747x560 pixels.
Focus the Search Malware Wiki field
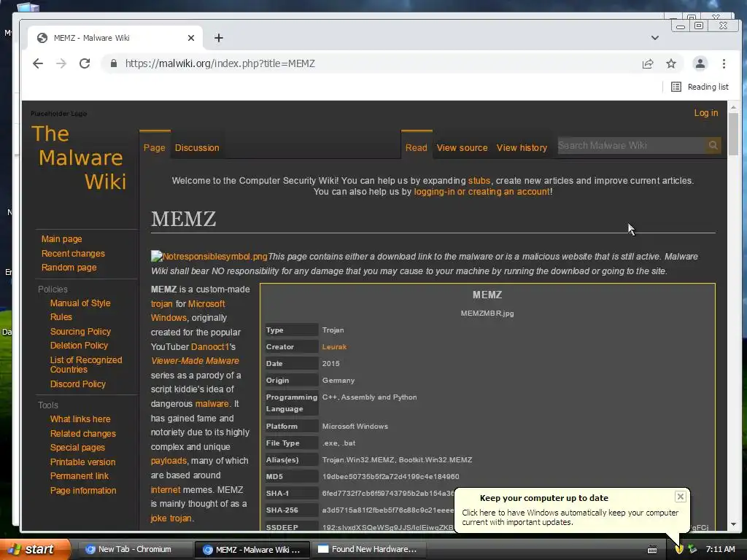pos(631,145)
